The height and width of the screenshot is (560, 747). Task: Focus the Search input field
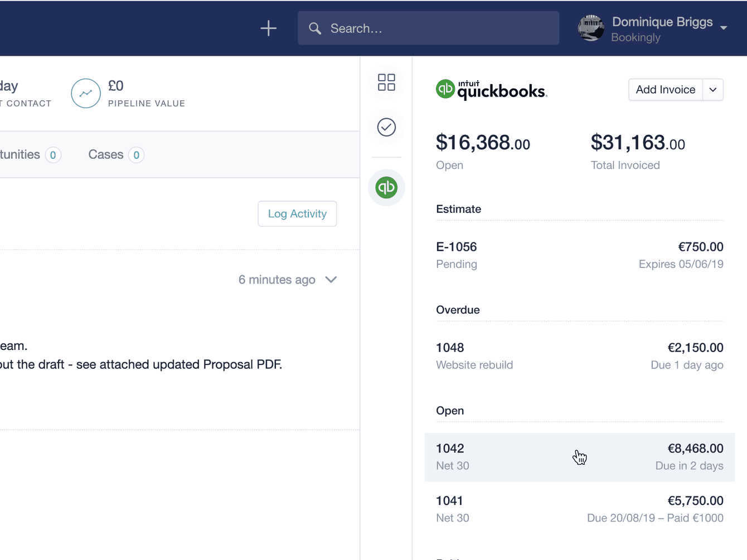click(x=428, y=28)
